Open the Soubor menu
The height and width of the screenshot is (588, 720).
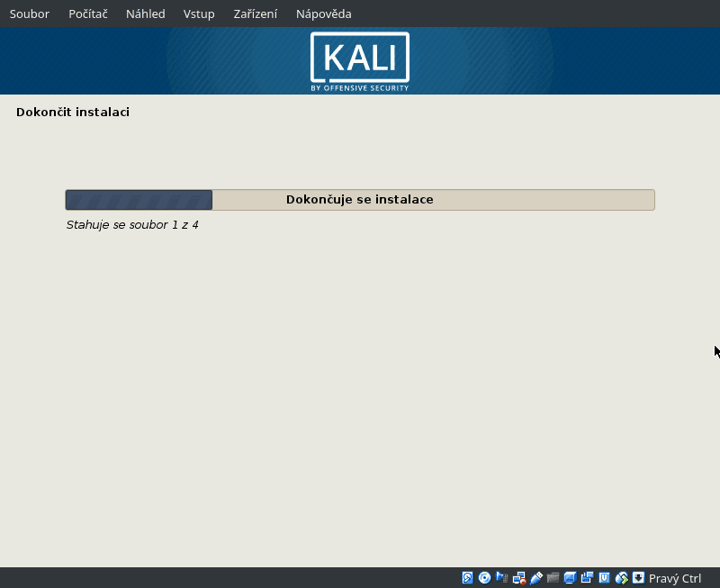pos(29,14)
